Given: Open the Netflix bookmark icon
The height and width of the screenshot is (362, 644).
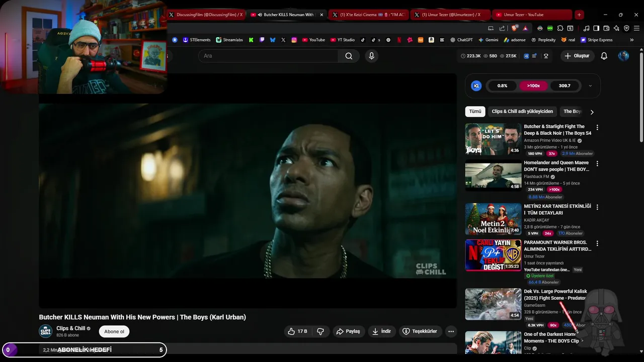Looking at the screenshot, I should (x=399, y=40).
